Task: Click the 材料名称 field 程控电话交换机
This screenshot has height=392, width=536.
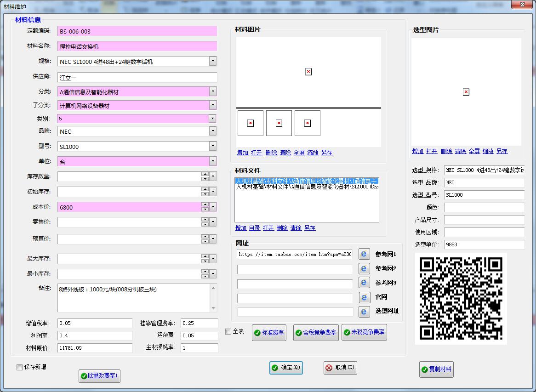Action: point(137,46)
